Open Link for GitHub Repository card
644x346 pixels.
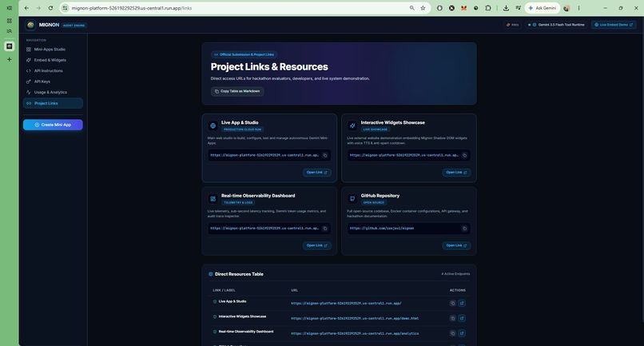tap(456, 246)
